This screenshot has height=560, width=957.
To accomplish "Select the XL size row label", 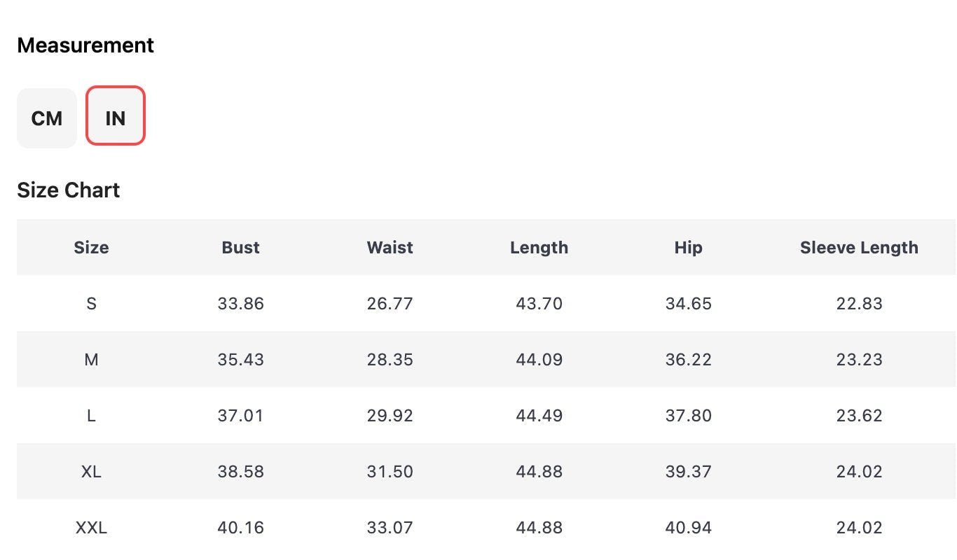I will pos(91,472).
